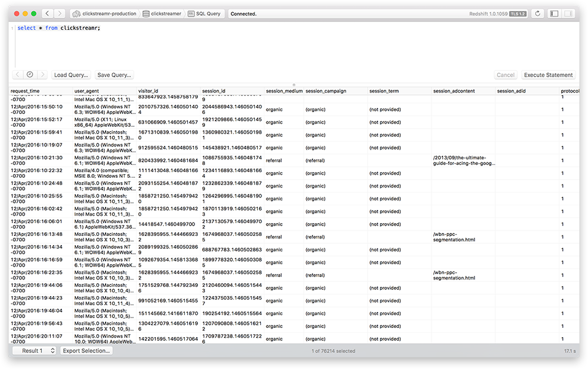The width and height of the screenshot is (588, 369).
Task: Go forward with the toolbar forward arrow
Action: (60, 13)
